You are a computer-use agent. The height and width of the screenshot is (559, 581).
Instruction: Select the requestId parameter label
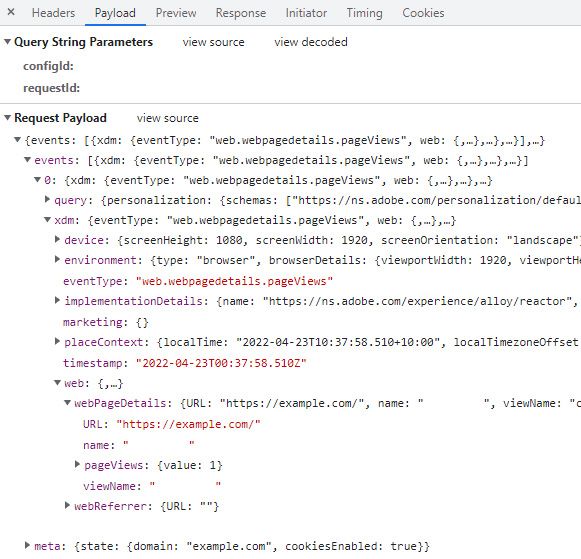(x=52, y=88)
